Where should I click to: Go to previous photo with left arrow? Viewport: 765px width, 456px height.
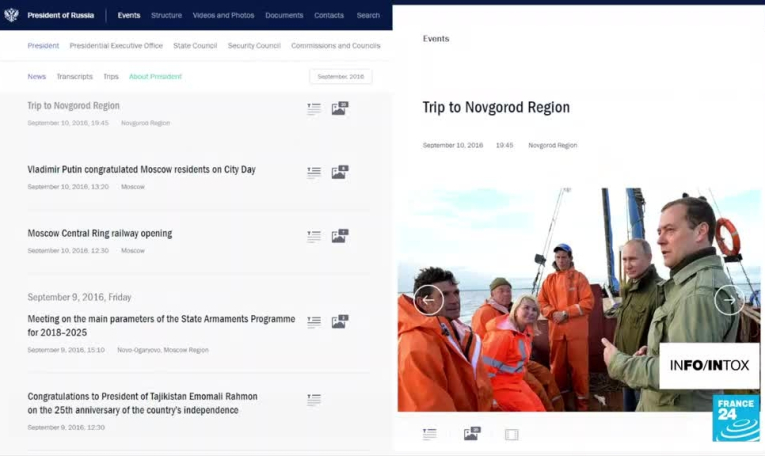428,300
